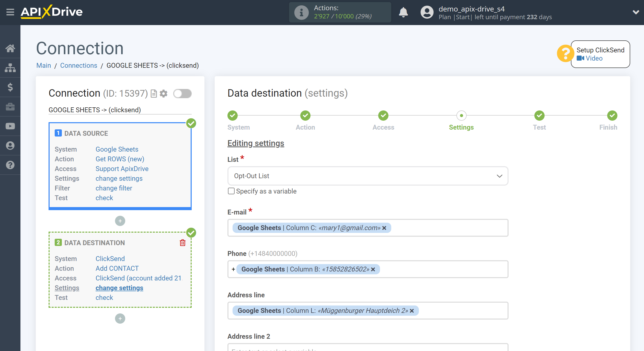Open the profile sidebar icon
The image size is (644, 351).
click(10, 145)
